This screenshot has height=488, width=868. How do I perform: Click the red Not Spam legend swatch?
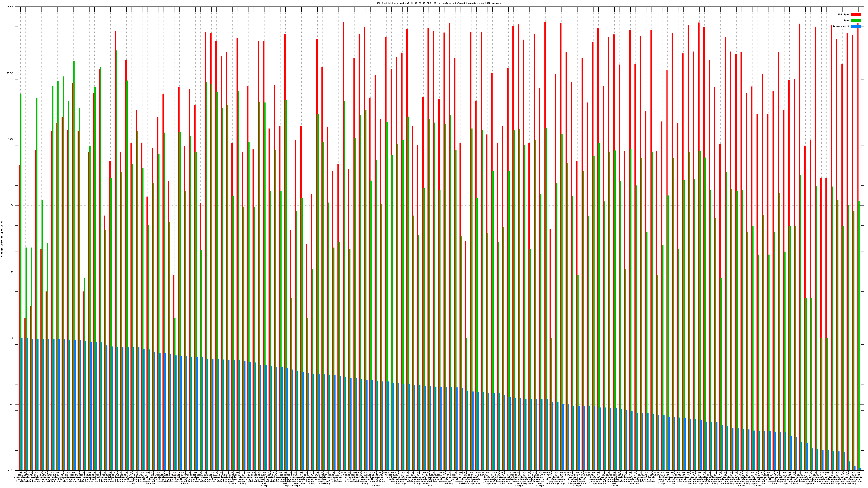point(856,14)
